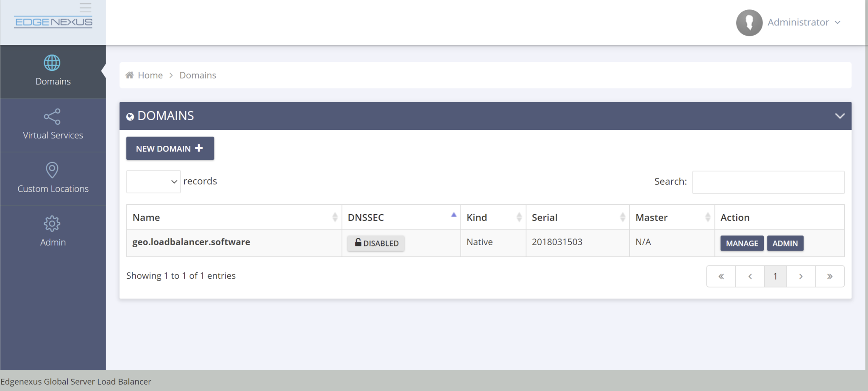Expand the Administrator account menu
This screenshot has height=391, width=868.
click(x=805, y=22)
